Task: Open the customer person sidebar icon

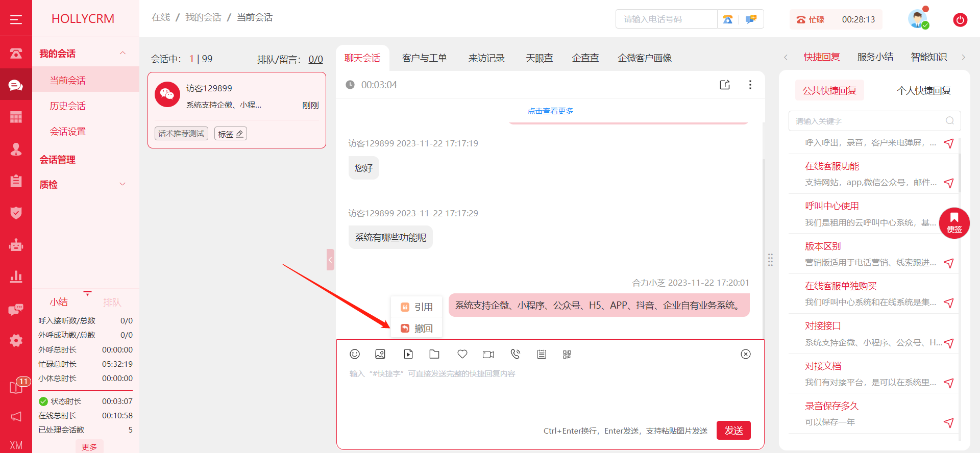Action: [16, 149]
